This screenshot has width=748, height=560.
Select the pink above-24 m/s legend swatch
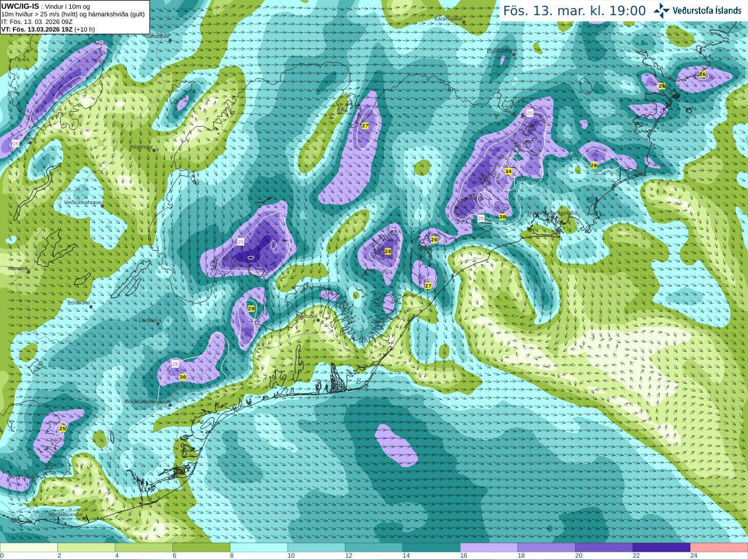pyautogui.click(x=719, y=548)
